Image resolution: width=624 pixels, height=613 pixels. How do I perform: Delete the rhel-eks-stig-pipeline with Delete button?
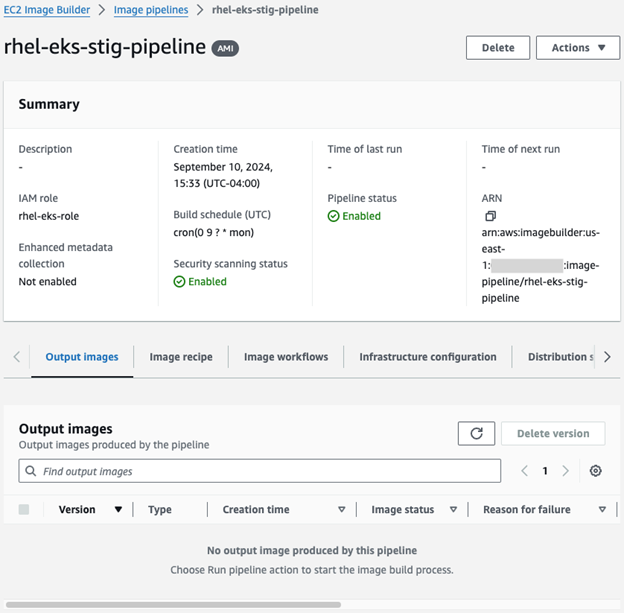[x=498, y=48]
